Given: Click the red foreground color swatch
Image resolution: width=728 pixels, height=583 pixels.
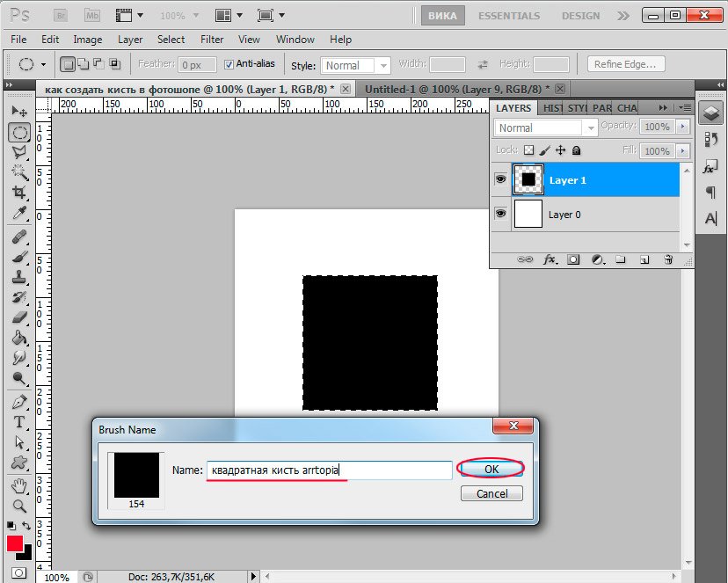Looking at the screenshot, I should [x=14, y=543].
